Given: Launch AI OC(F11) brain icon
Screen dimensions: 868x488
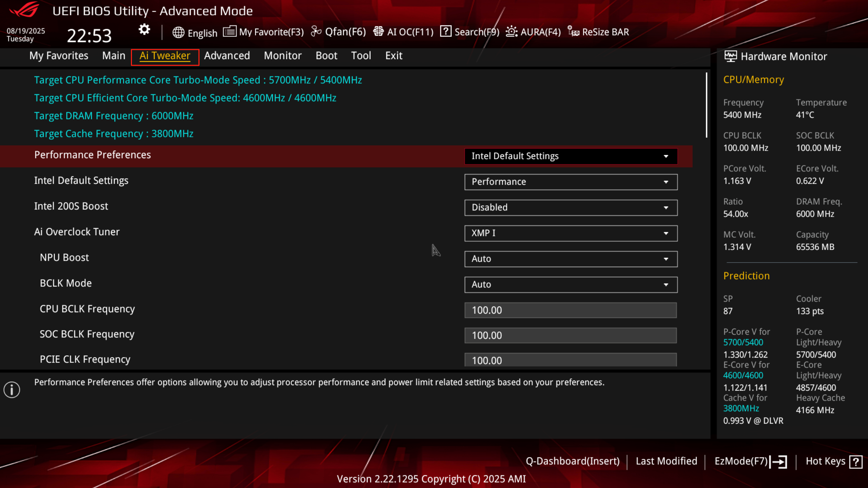Looking at the screenshot, I should pyautogui.click(x=378, y=31).
